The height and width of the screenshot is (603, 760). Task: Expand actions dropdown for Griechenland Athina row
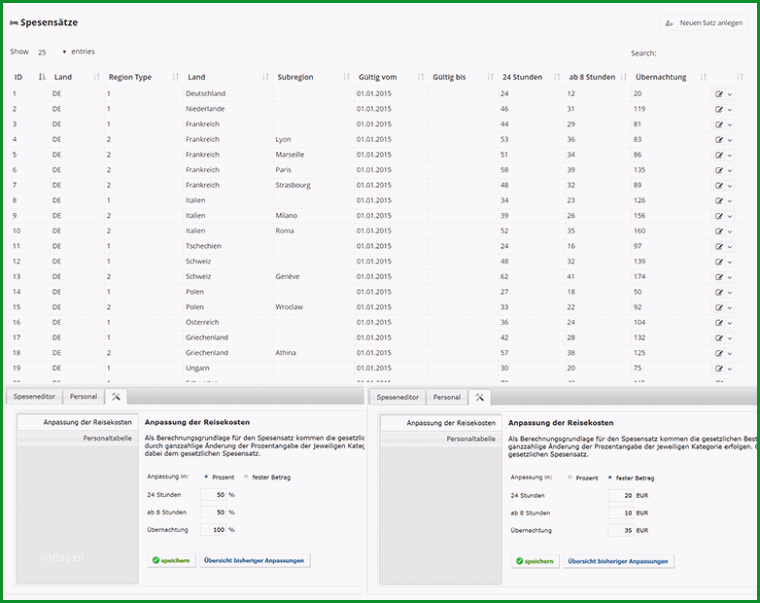(729, 353)
